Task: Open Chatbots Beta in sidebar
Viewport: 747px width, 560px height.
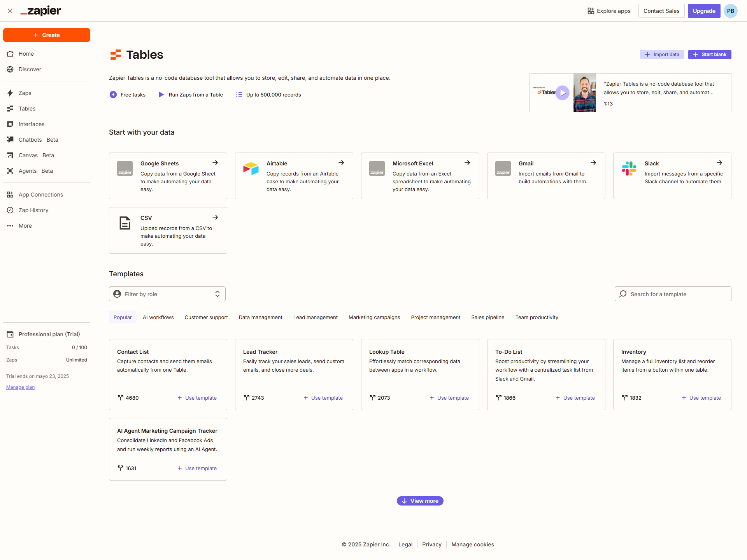Action: [x=47, y=140]
